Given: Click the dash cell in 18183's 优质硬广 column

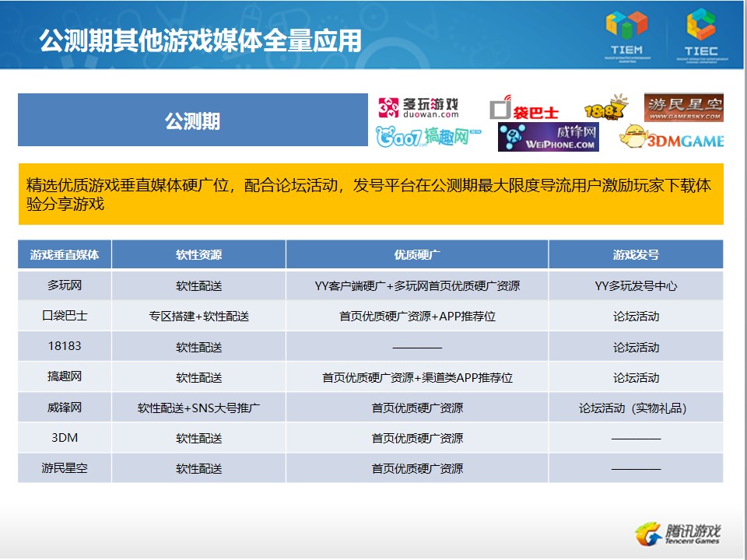Looking at the screenshot, I should click(x=417, y=347).
